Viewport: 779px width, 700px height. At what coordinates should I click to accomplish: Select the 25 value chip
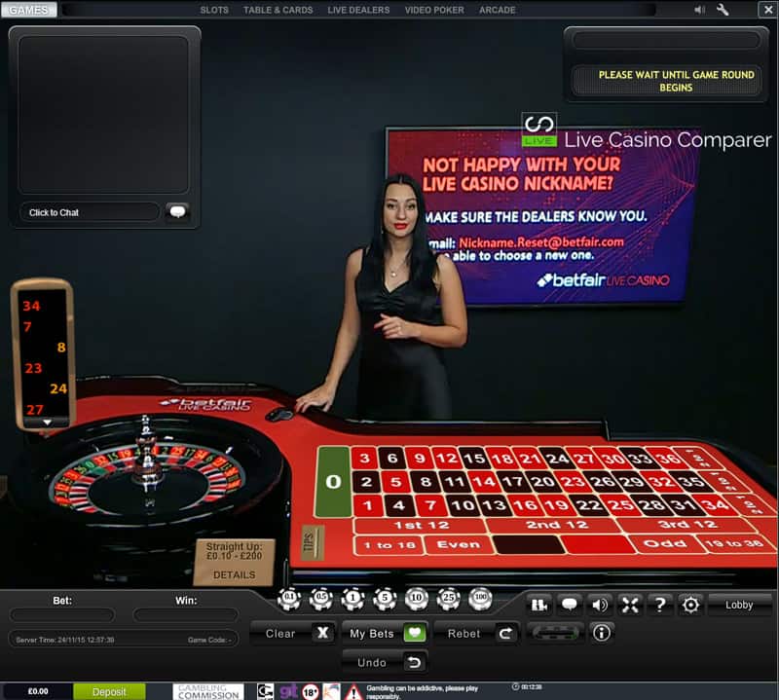[x=448, y=598]
